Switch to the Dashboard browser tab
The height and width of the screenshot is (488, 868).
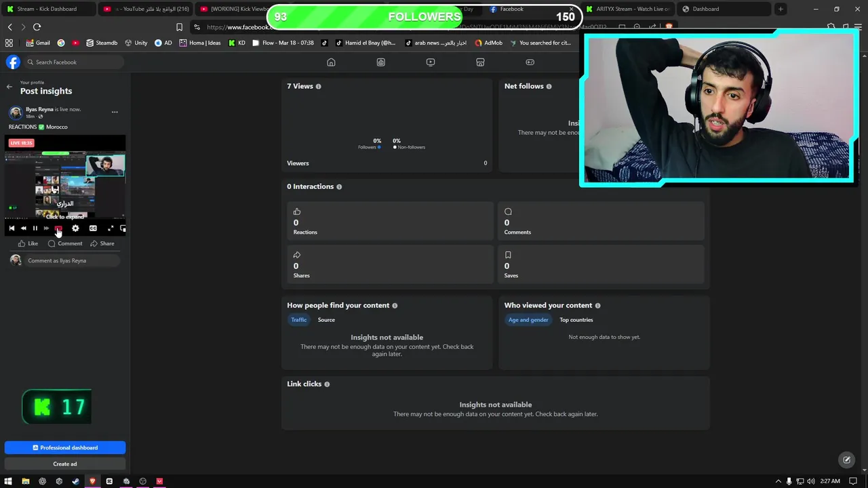coord(724,9)
